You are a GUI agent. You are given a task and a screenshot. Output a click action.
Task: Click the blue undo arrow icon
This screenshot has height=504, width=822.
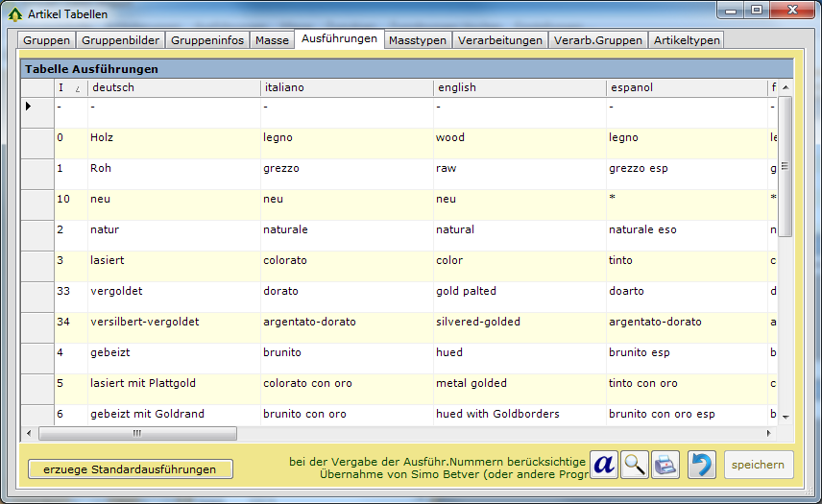pyautogui.click(x=701, y=465)
